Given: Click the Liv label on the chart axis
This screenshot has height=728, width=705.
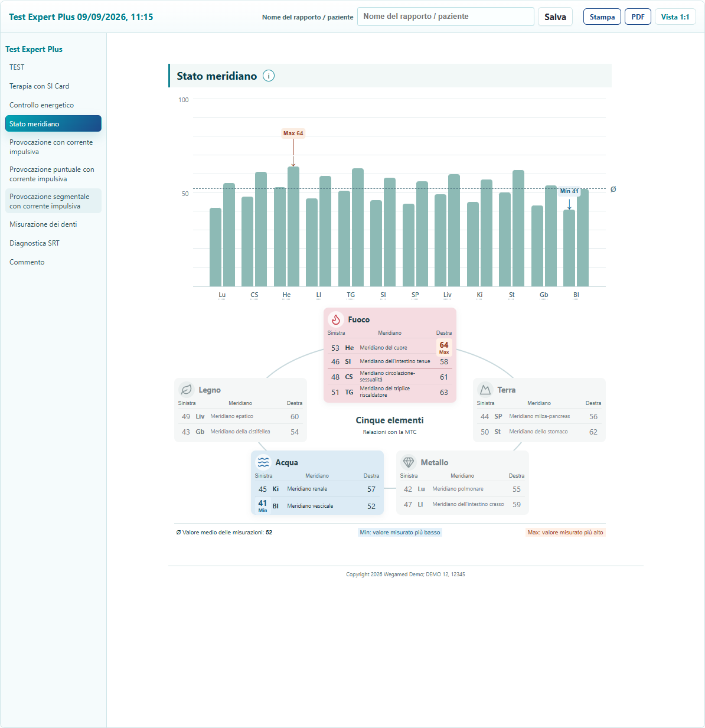Looking at the screenshot, I should click(x=448, y=295).
